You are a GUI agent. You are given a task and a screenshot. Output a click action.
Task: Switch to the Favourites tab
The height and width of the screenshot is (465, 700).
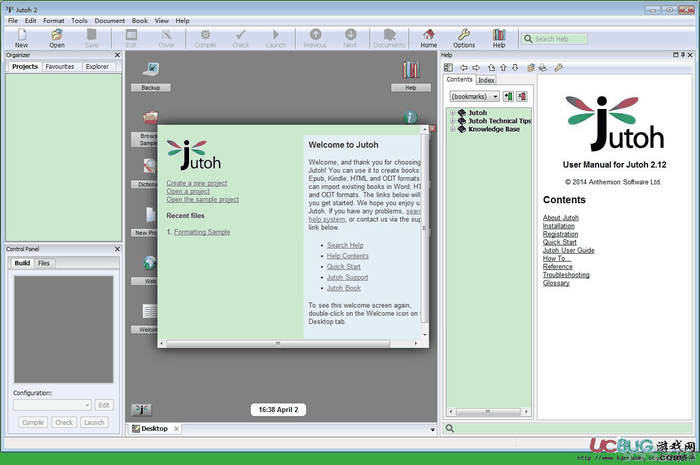pos(60,66)
